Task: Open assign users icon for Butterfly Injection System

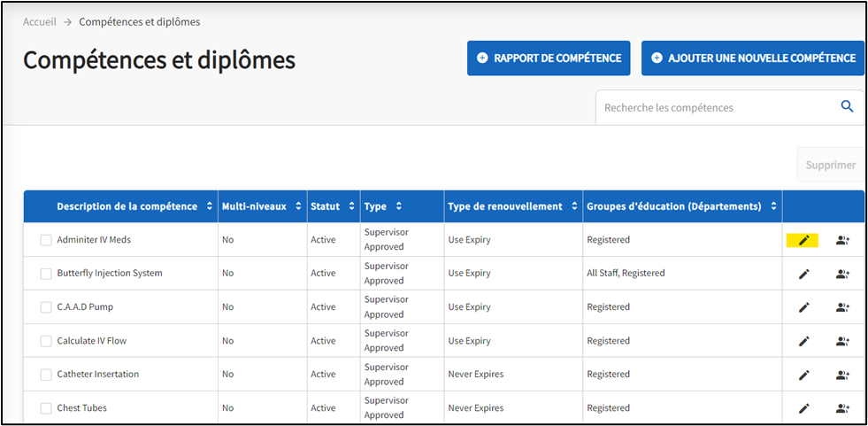Action: [842, 274]
